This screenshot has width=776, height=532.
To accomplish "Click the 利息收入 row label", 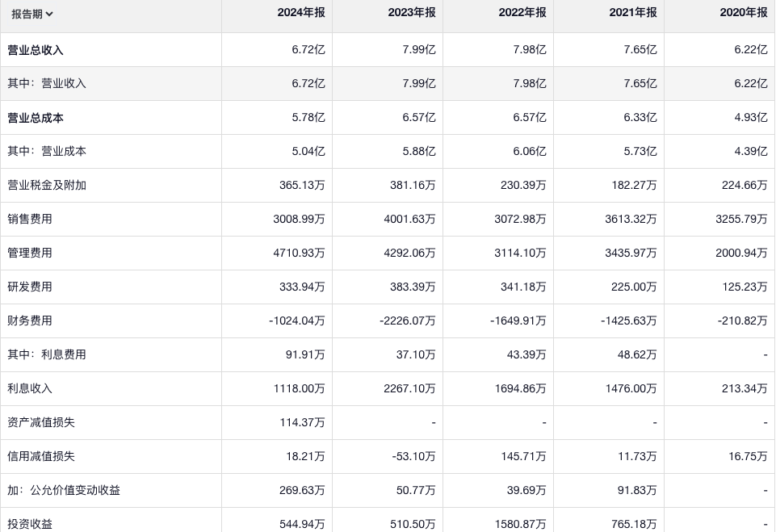I will (30, 388).
